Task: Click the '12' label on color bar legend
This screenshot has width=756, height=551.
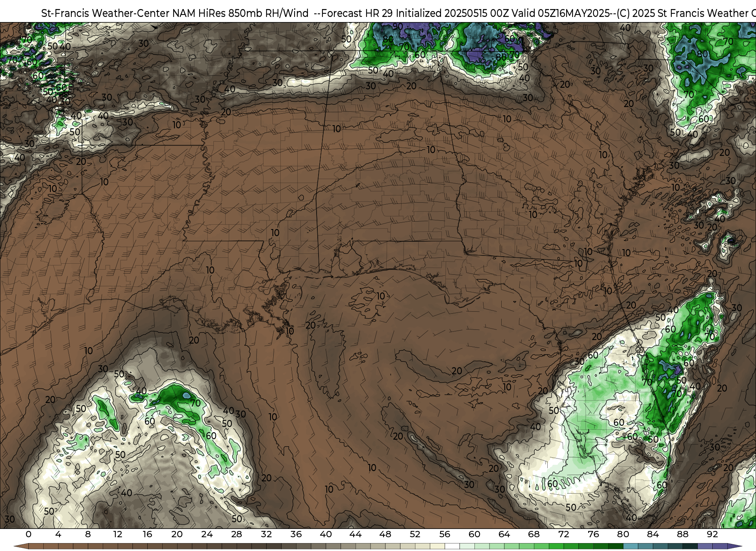Action: [118, 534]
